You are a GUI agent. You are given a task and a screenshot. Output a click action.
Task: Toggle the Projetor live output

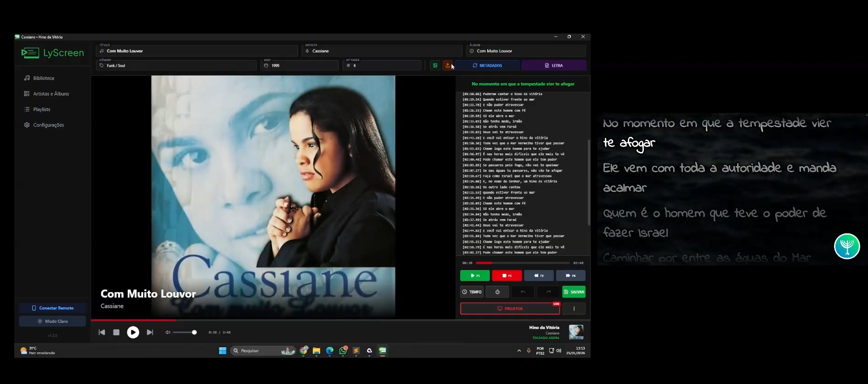pyautogui.click(x=510, y=309)
